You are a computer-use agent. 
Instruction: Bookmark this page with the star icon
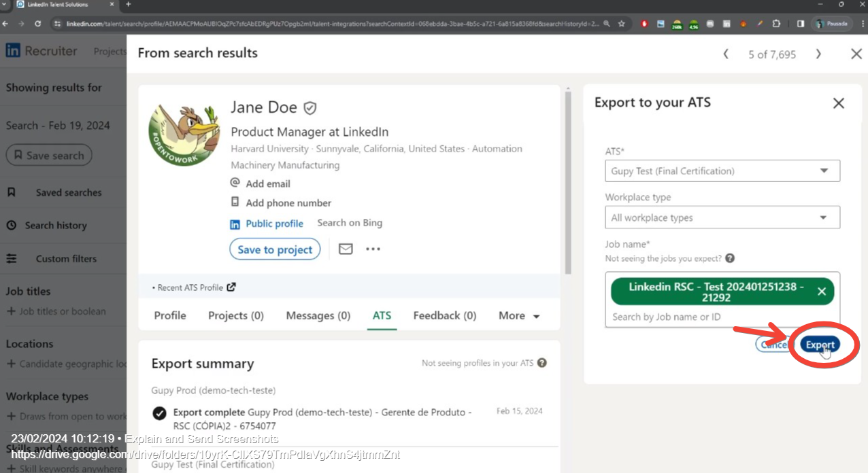coord(621,23)
